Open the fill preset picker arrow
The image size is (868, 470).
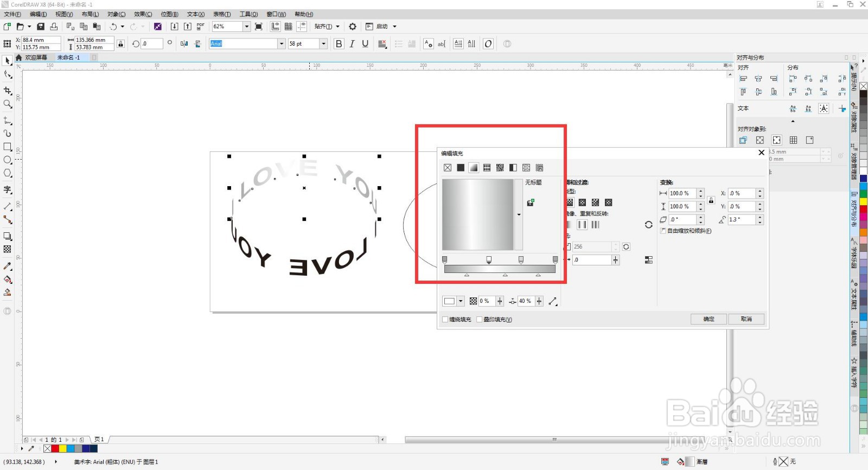pyautogui.click(x=519, y=215)
